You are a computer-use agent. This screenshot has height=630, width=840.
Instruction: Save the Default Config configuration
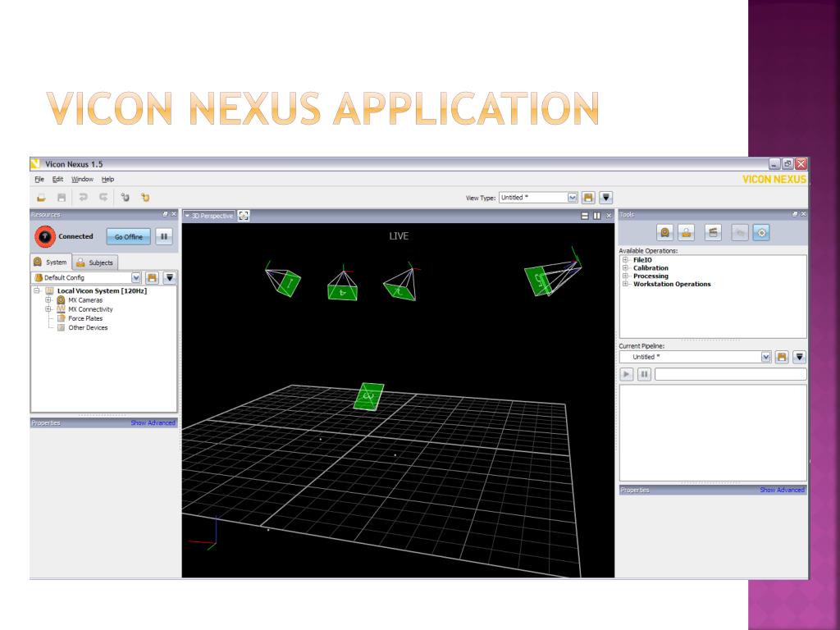pyautogui.click(x=152, y=277)
